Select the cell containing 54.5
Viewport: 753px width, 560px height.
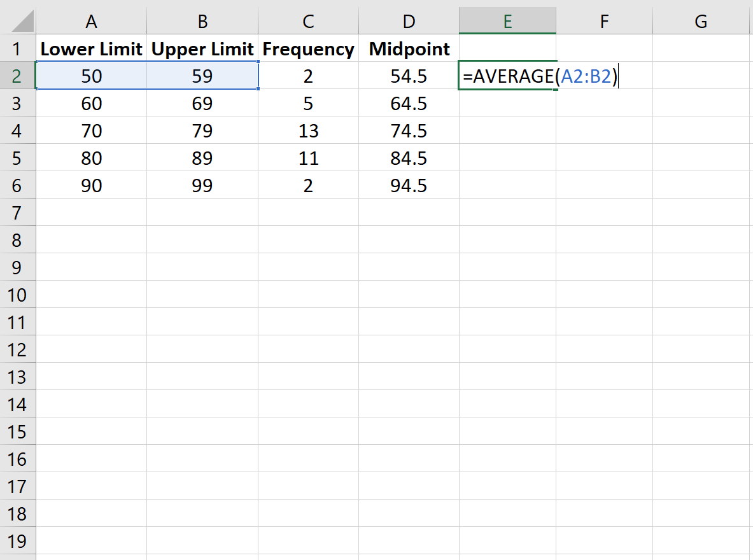click(409, 76)
